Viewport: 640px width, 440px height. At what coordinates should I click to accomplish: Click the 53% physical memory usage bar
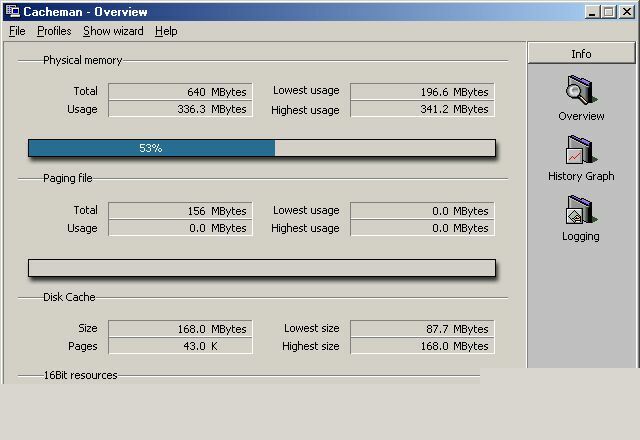coord(262,148)
